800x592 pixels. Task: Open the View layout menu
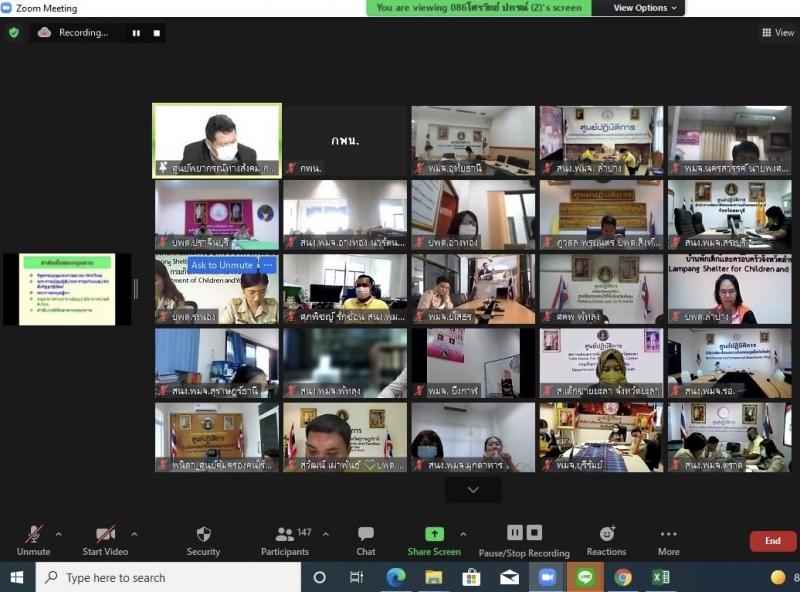coord(778,33)
